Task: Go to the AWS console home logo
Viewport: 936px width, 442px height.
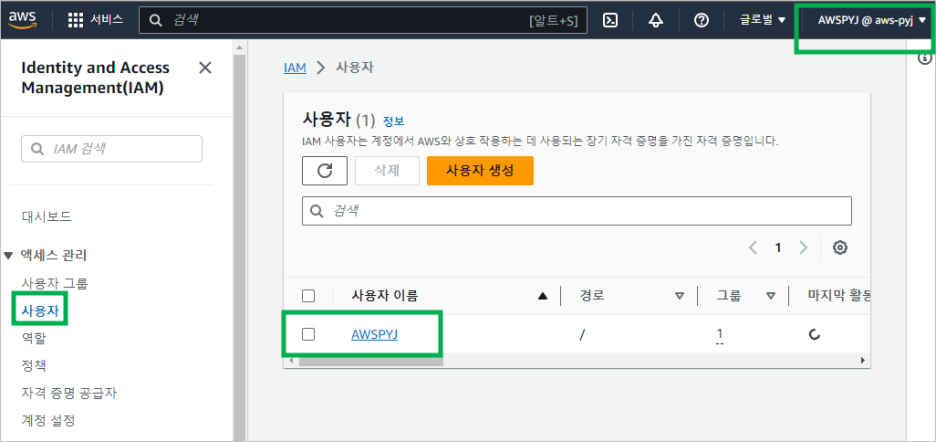Action: pyautogui.click(x=21, y=20)
